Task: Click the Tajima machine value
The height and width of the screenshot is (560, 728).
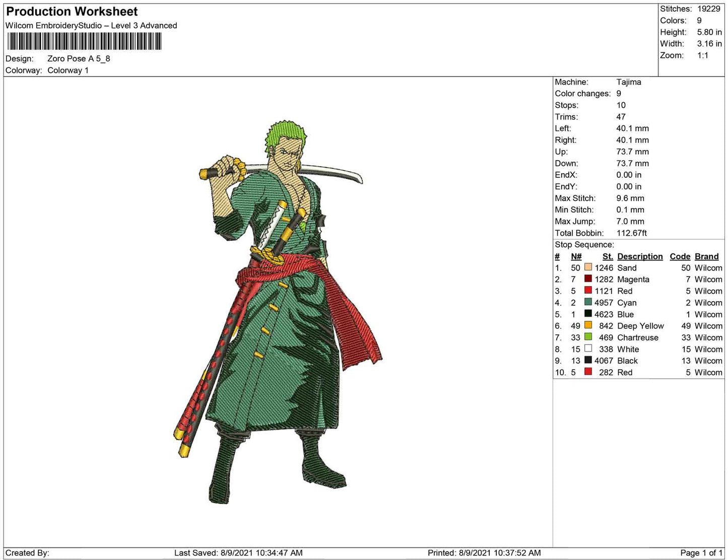Action: tap(628, 82)
